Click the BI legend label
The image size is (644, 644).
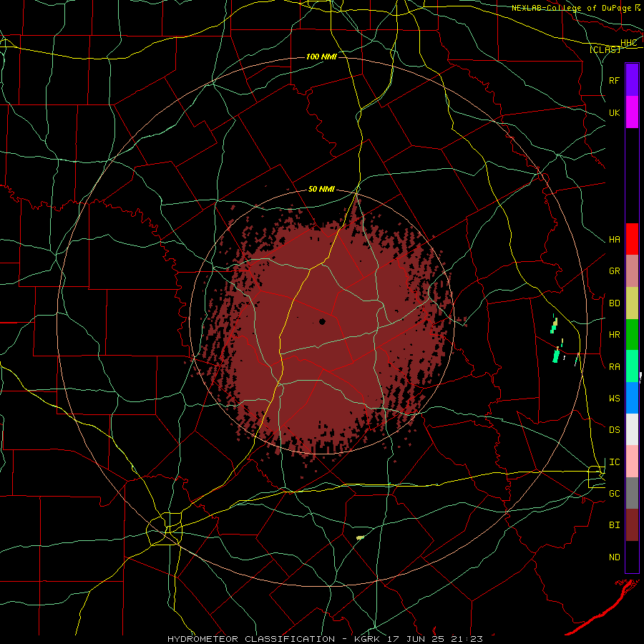coord(614,525)
